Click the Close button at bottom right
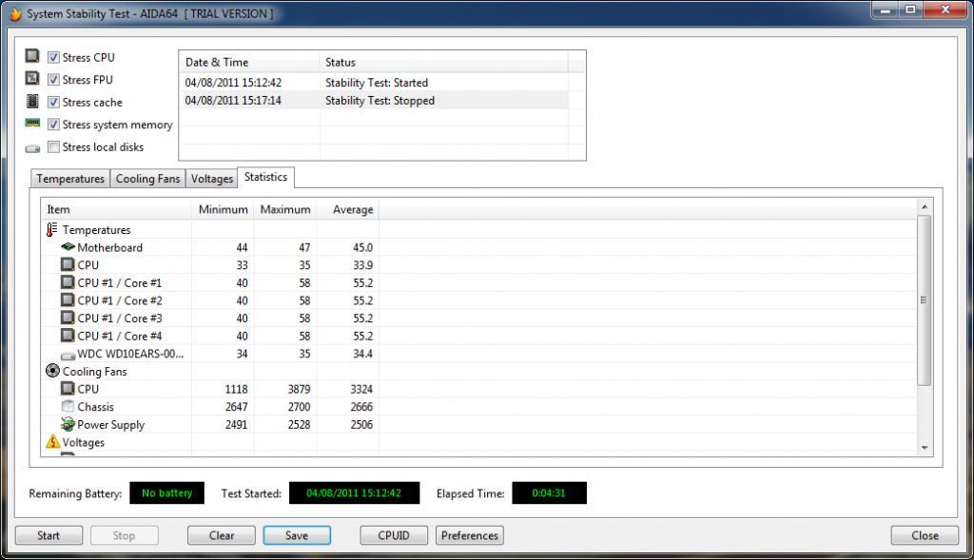974x560 pixels. 925,535
